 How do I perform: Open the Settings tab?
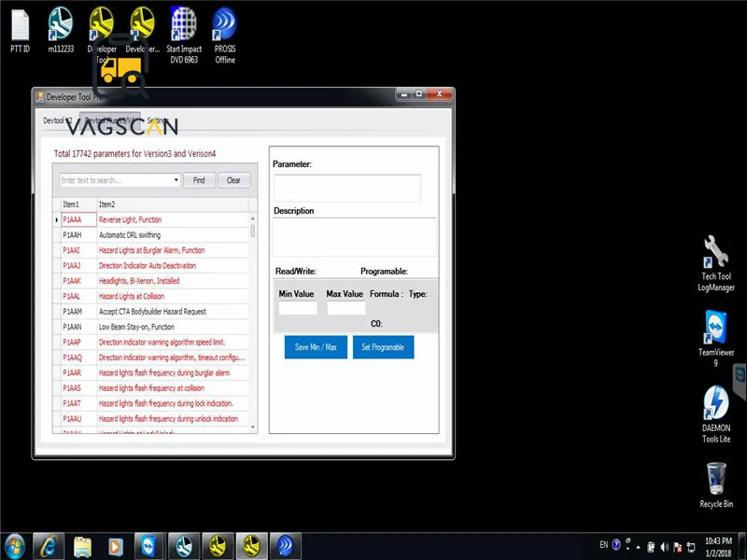157,120
